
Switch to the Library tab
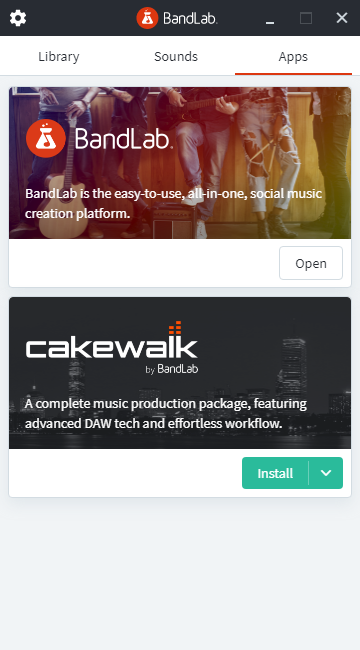[x=59, y=56]
